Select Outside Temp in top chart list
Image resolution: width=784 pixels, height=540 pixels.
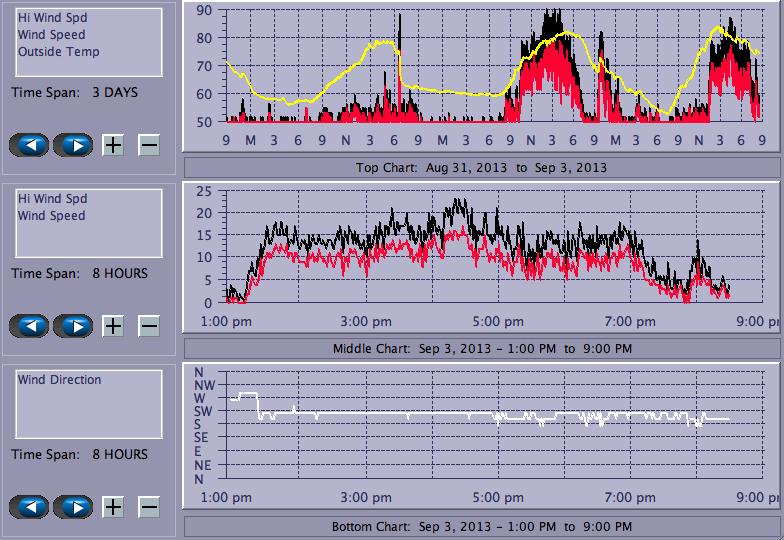[x=58, y=52]
